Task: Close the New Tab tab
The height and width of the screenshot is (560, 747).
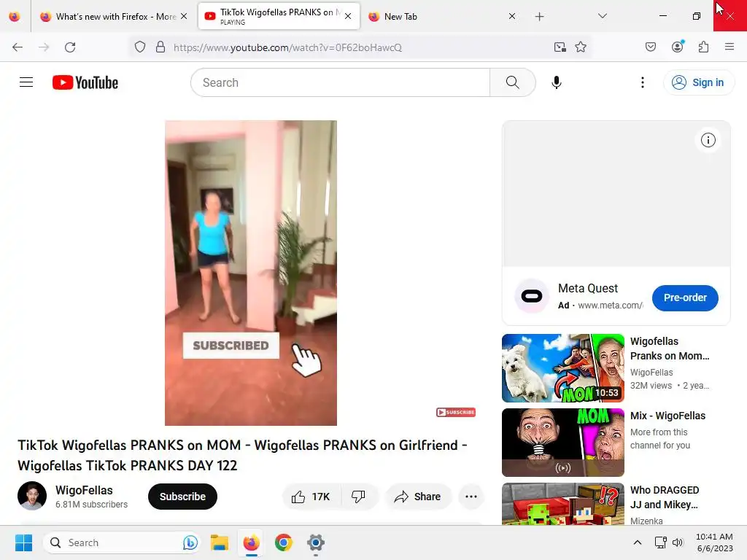Action: point(512,16)
